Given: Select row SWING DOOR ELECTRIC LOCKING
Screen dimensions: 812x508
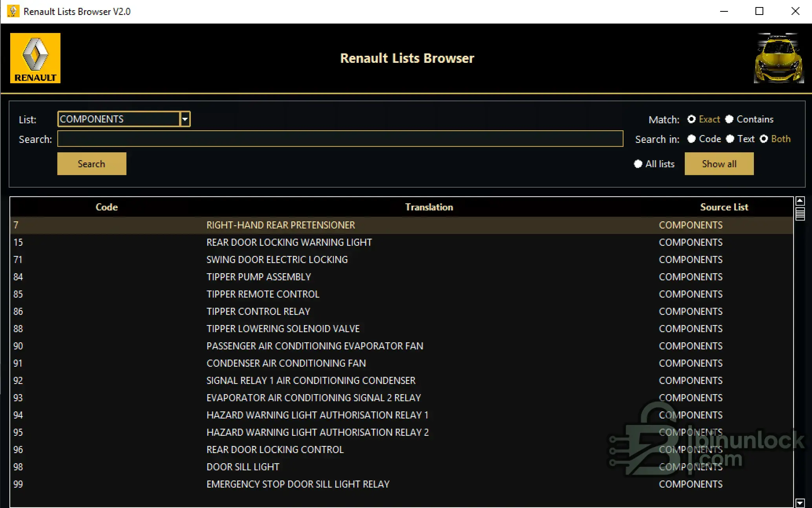Looking at the screenshot, I should pyautogui.click(x=401, y=259).
